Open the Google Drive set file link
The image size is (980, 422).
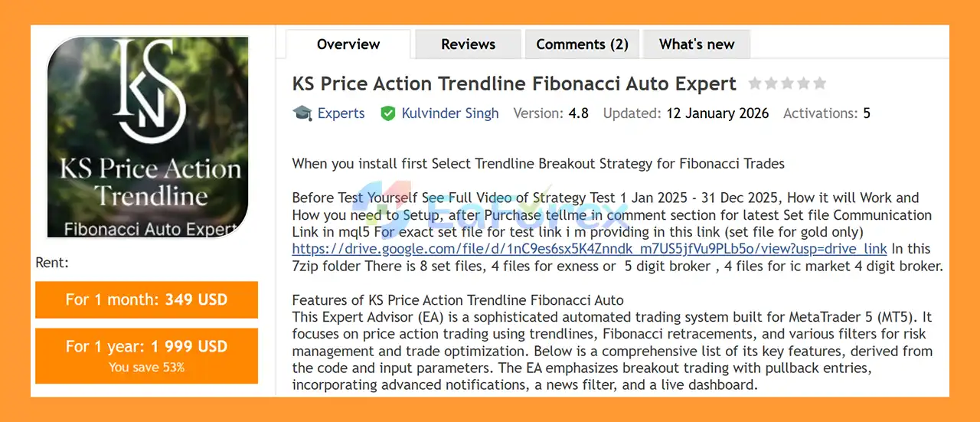[590, 249]
